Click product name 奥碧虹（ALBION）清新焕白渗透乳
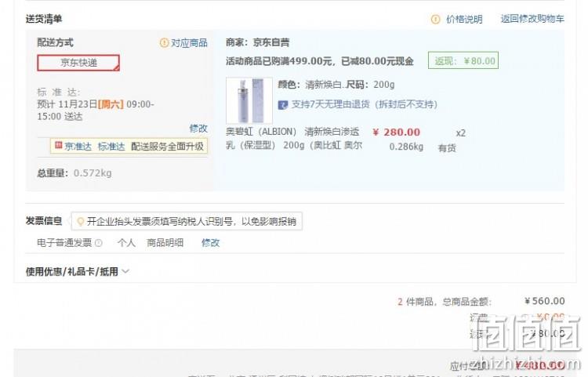588x377 pixels. point(294,138)
